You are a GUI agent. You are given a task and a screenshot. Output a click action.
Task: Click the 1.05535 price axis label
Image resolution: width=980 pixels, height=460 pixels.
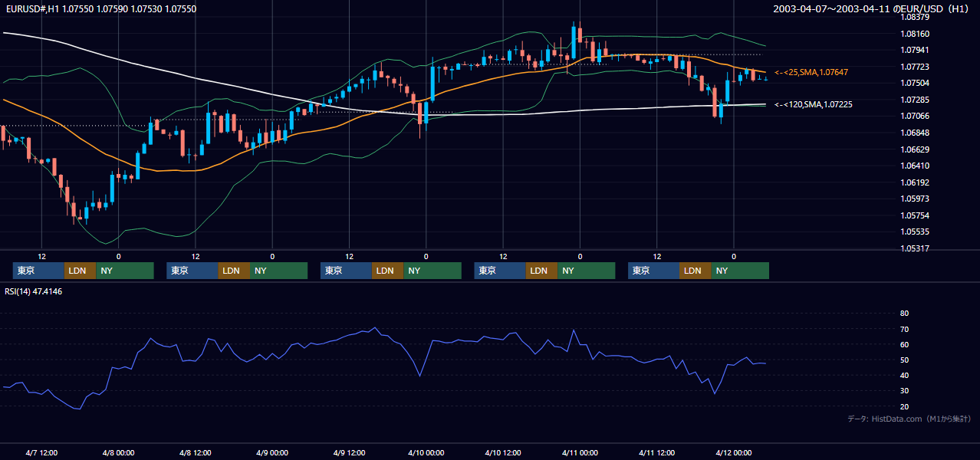click(915, 232)
